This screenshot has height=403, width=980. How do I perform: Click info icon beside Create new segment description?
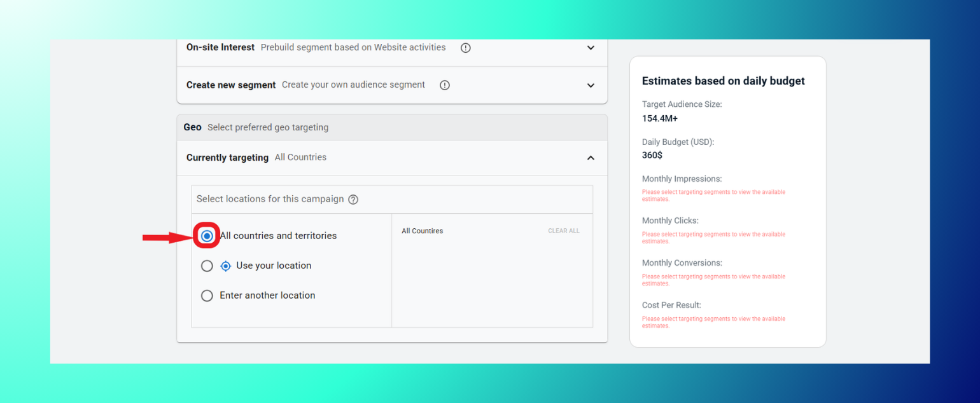click(x=445, y=85)
